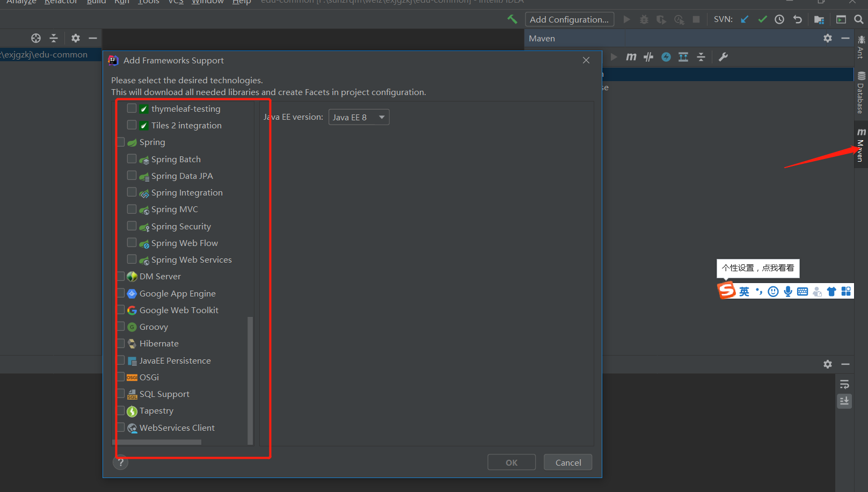This screenshot has width=868, height=492.
Task: Click the Cancel button in dialog
Action: pyautogui.click(x=568, y=462)
